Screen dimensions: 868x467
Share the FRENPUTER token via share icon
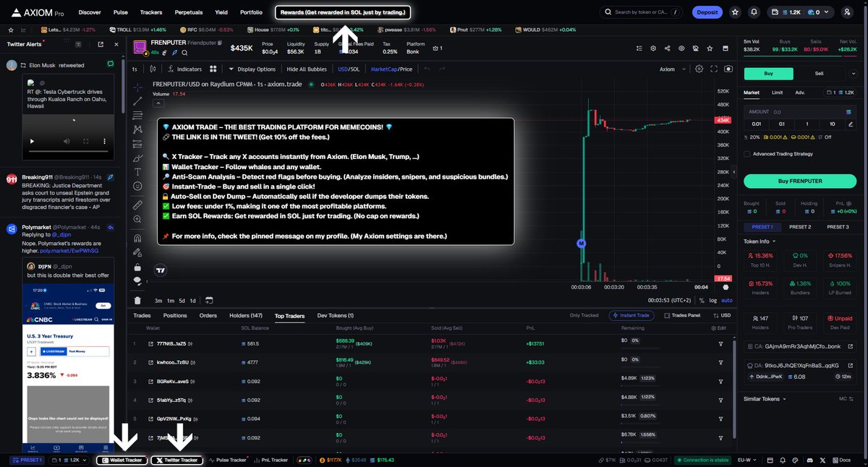click(x=666, y=48)
